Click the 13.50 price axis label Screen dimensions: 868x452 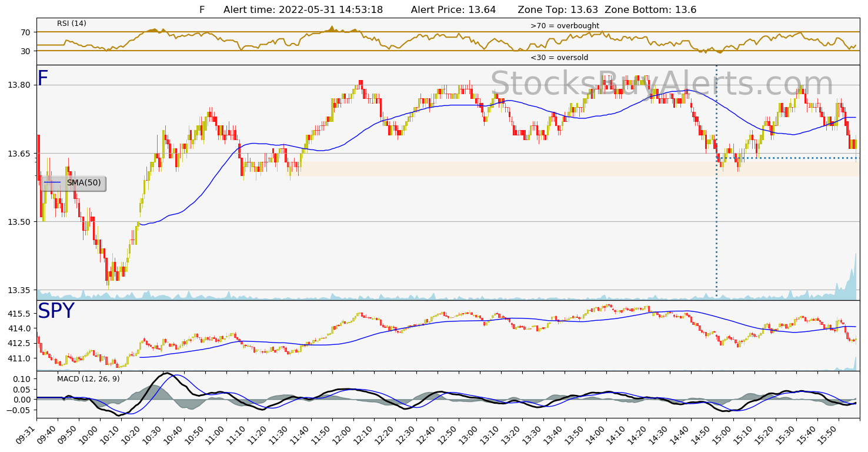pos(18,222)
